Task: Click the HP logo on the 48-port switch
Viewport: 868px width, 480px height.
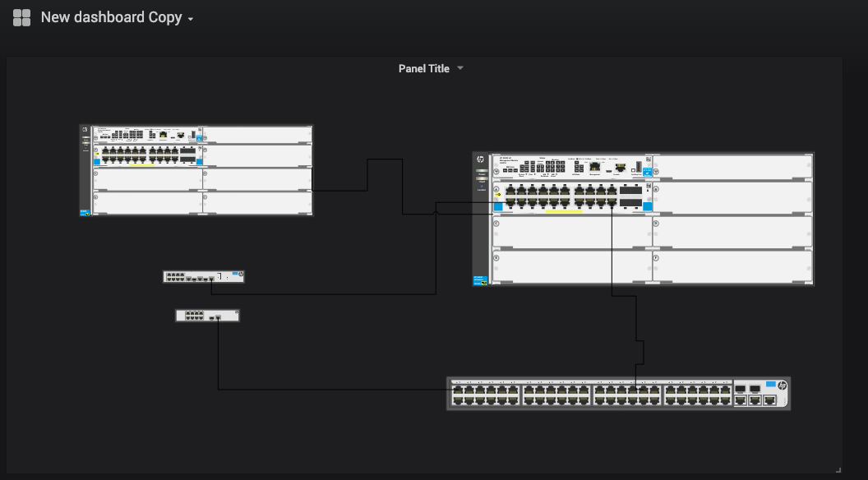Action: (x=783, y=385)
